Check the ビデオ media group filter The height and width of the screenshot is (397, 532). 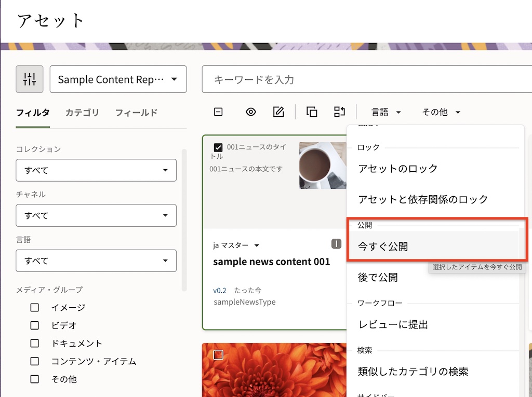pos(34,325)
